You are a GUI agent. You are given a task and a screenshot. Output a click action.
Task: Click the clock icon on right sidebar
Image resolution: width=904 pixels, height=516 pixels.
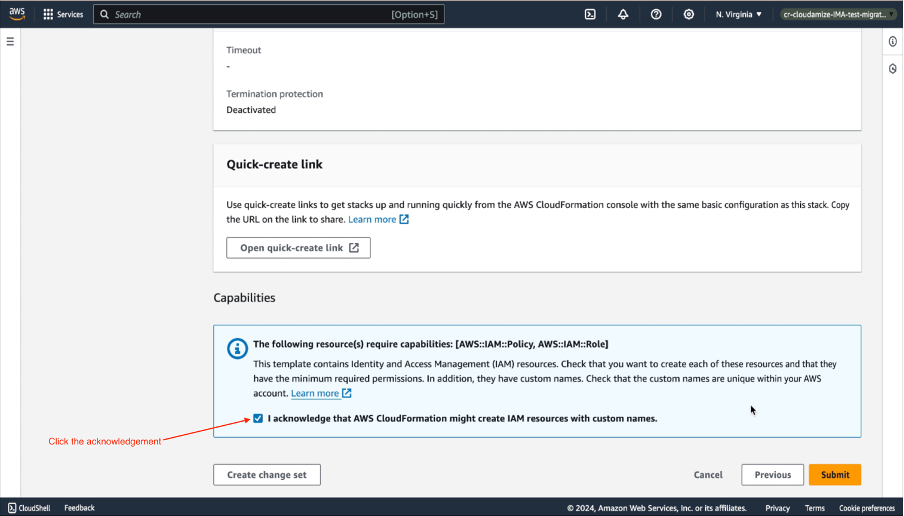892,68
